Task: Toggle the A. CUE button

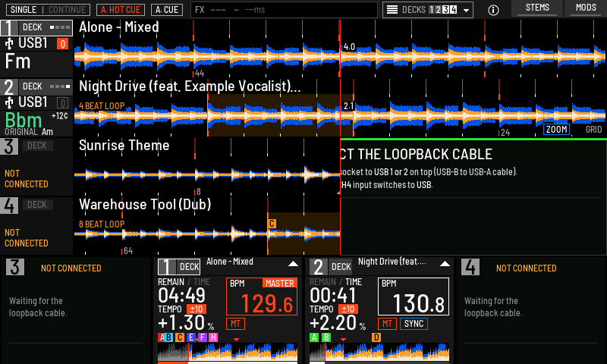Action: point(167,10)
